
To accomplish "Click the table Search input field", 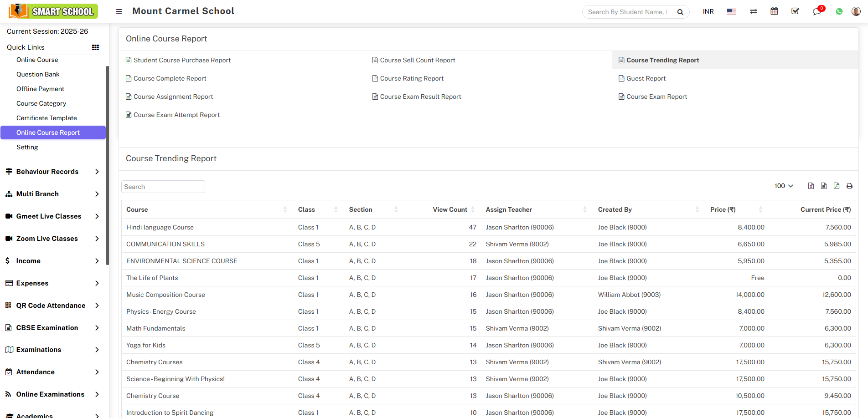I will tap(163, 187).
